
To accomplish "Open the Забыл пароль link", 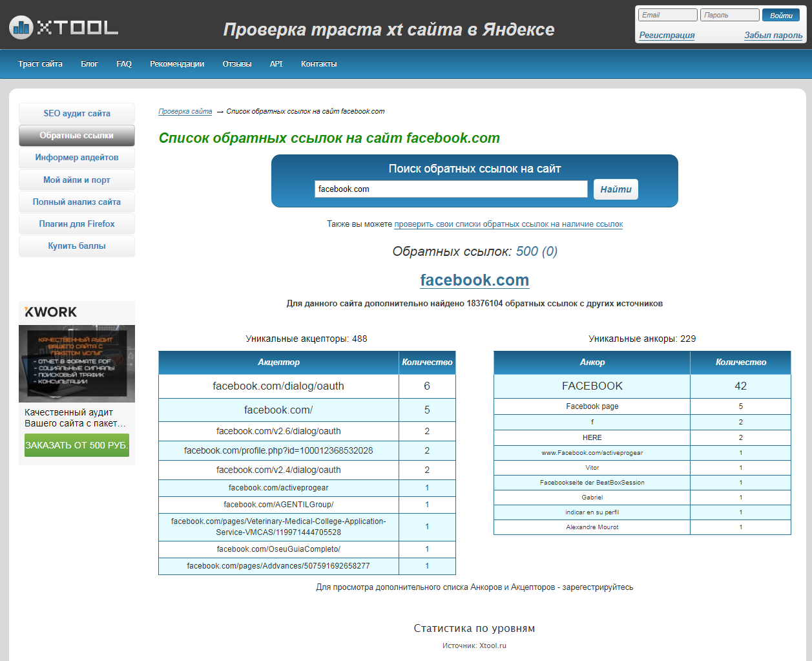I will (x=773, y=35).
